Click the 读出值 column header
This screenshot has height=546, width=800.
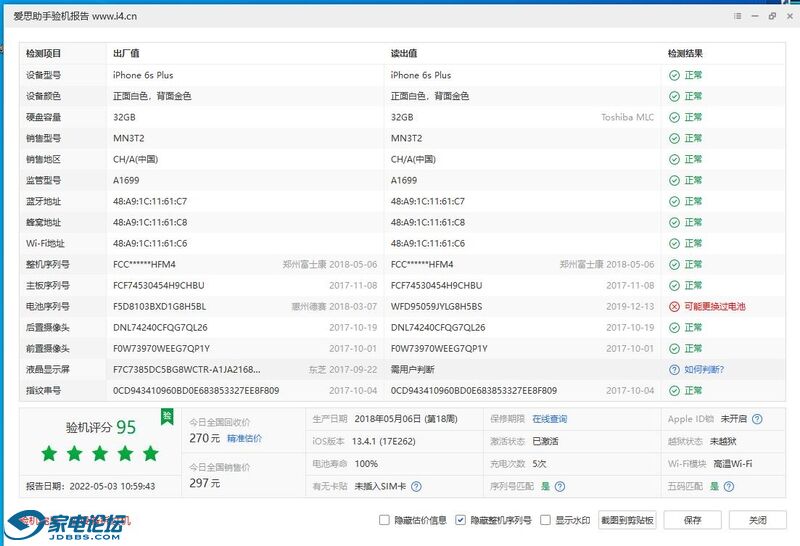point(404,53)
